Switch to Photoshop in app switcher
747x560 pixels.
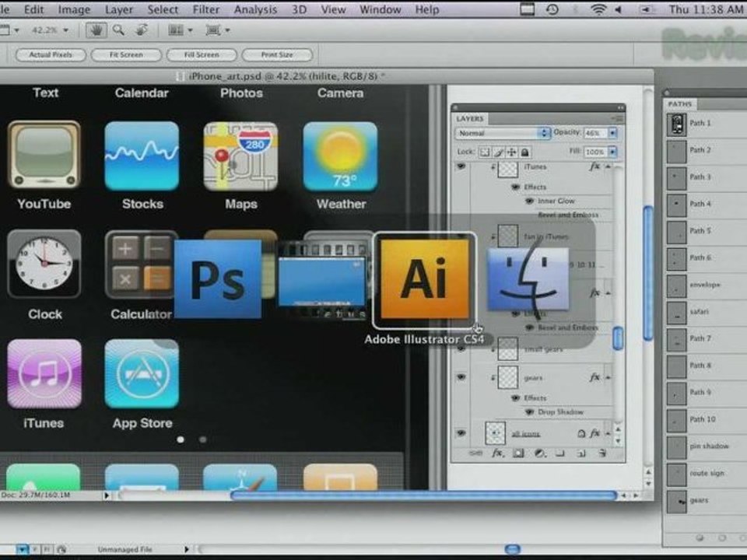point(218,279)
